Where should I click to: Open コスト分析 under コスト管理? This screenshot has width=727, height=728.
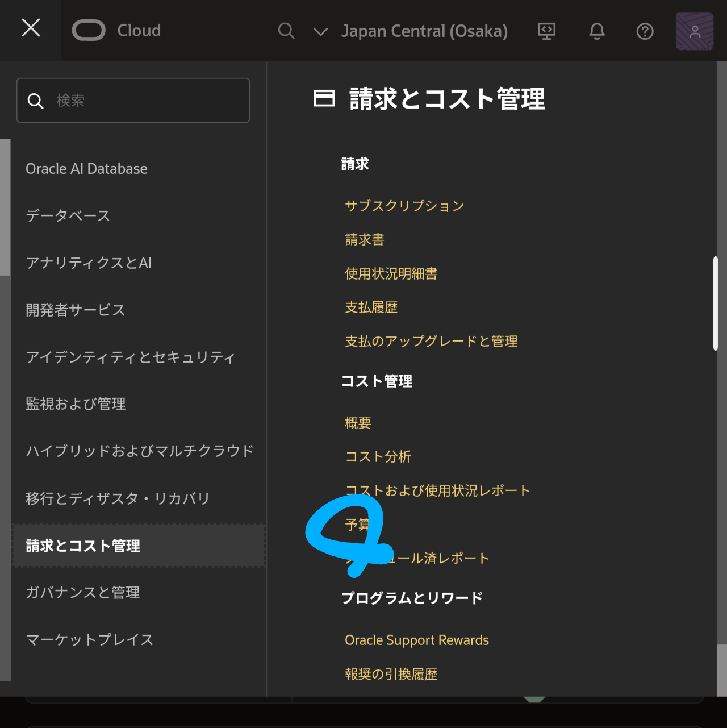point(378,456)
